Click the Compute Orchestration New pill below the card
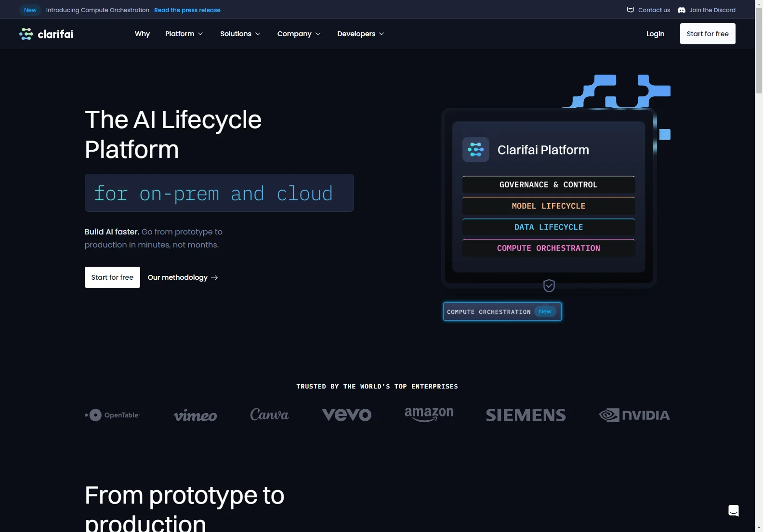763x532 pixels. pyautogui.click(x=502, y=311)
